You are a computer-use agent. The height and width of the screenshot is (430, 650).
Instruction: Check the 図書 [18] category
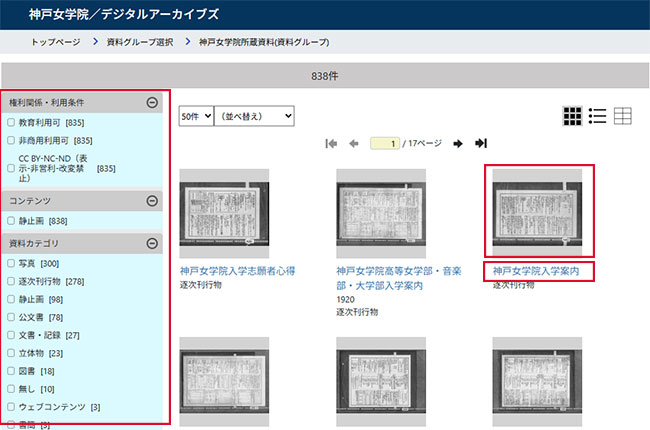(x=11, y=371)
